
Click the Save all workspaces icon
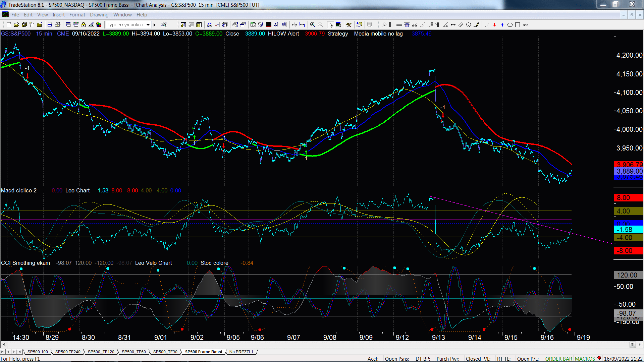coord(24,25)
